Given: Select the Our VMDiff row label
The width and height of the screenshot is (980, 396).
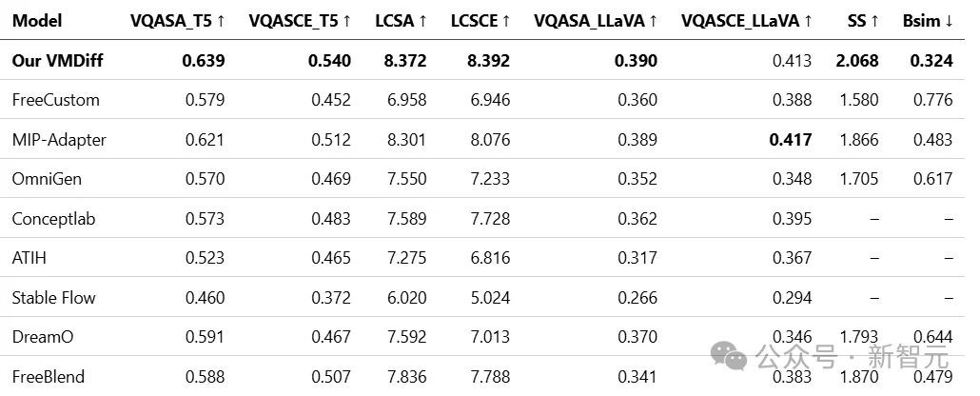Looking at the screenshot, I should pyautogui.click(x=59, y=61).
